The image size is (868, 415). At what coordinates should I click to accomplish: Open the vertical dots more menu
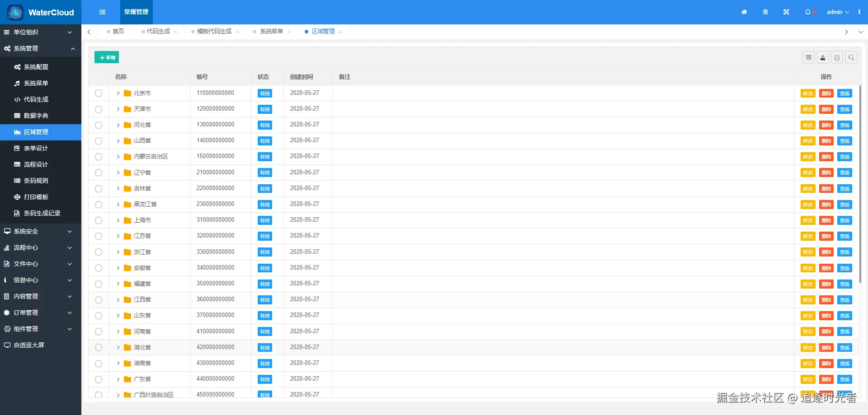point(859,12)
